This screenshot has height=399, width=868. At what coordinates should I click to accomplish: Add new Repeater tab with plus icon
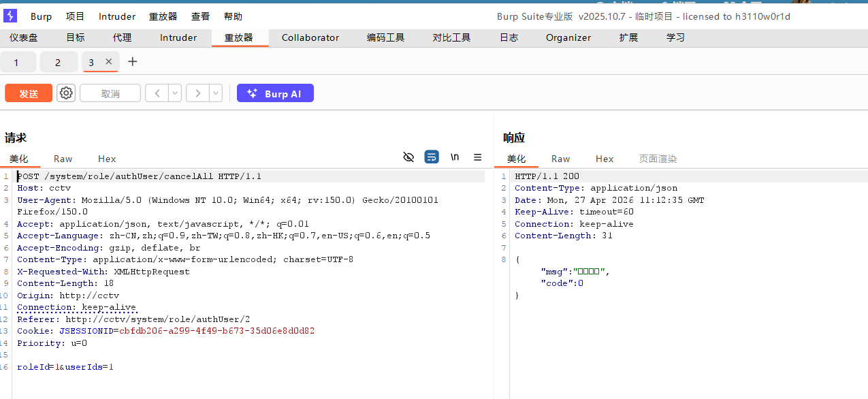point(133,62)
